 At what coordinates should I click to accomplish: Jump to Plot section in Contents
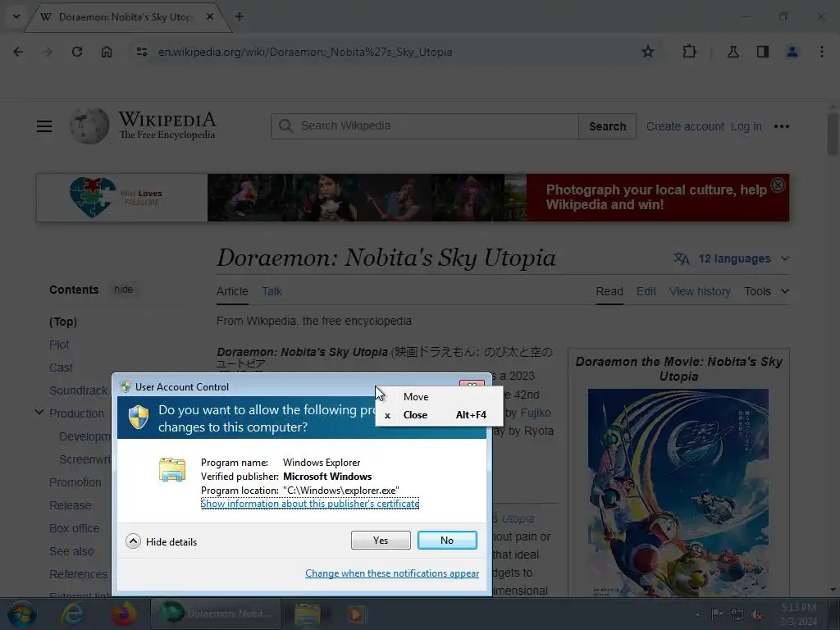click(59, 345)
